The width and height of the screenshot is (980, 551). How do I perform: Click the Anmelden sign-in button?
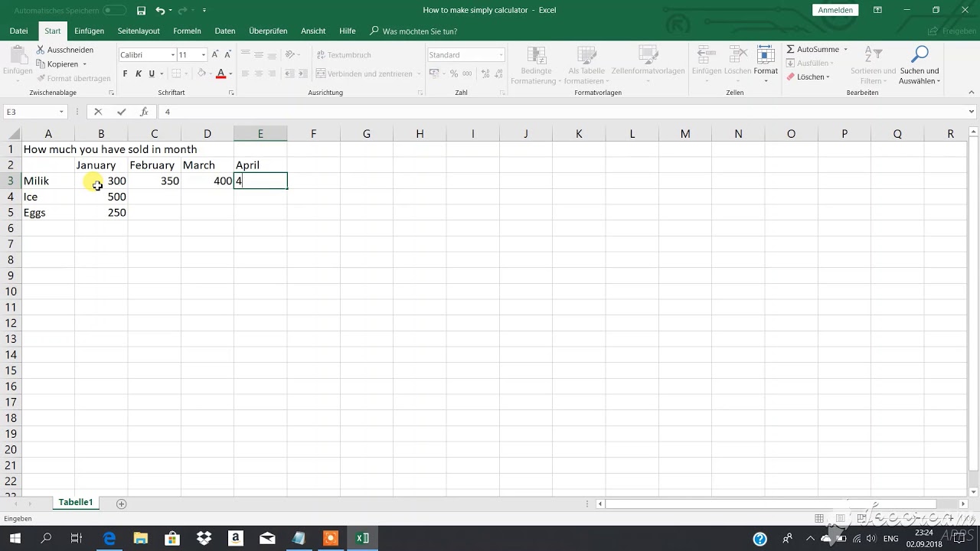point(835,11)
